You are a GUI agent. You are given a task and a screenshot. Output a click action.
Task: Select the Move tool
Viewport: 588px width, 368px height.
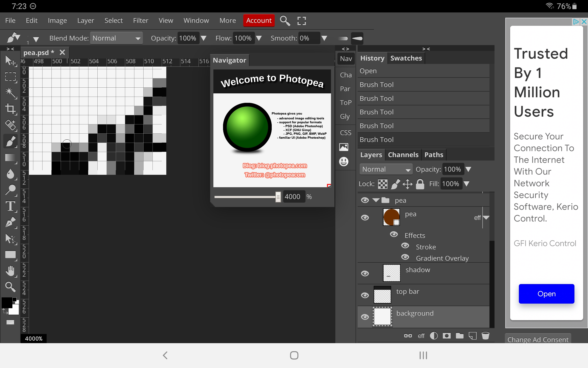click(11, 60)
